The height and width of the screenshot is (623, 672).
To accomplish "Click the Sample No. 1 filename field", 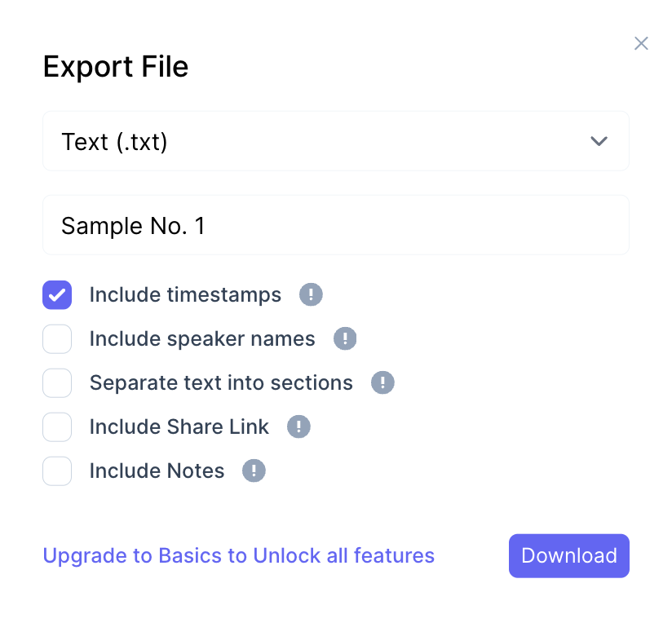I will coord(335,225).
